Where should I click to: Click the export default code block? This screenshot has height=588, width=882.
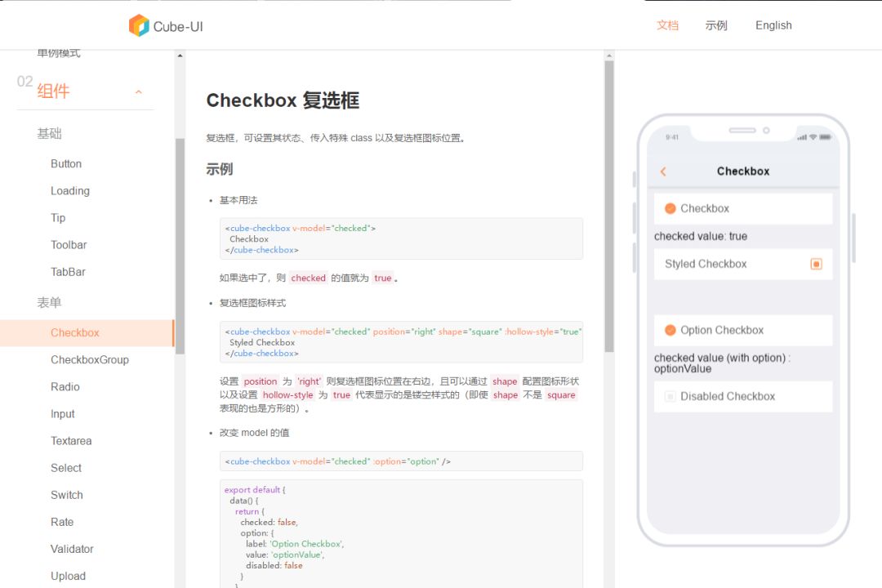tap(401, 533)
